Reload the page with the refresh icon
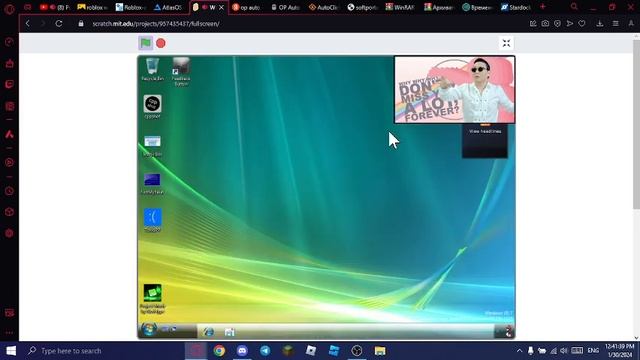The height and width of the screenshot is (360, 640). click(x=59, y=24)
